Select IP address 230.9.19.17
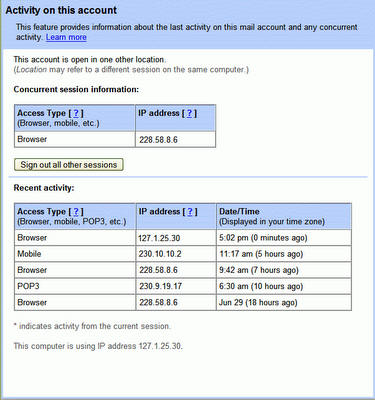This screenshot has width=375, height=400. point(160,286)
